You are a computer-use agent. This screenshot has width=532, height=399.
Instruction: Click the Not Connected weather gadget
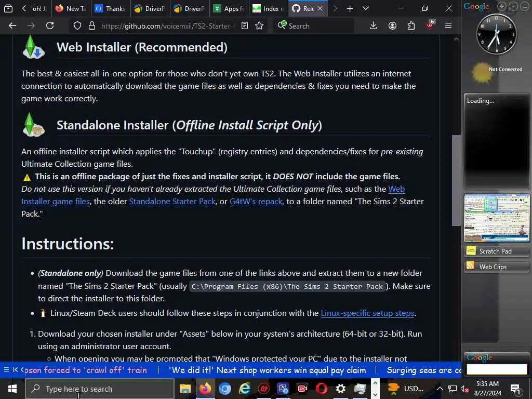[x=497, y=73]
